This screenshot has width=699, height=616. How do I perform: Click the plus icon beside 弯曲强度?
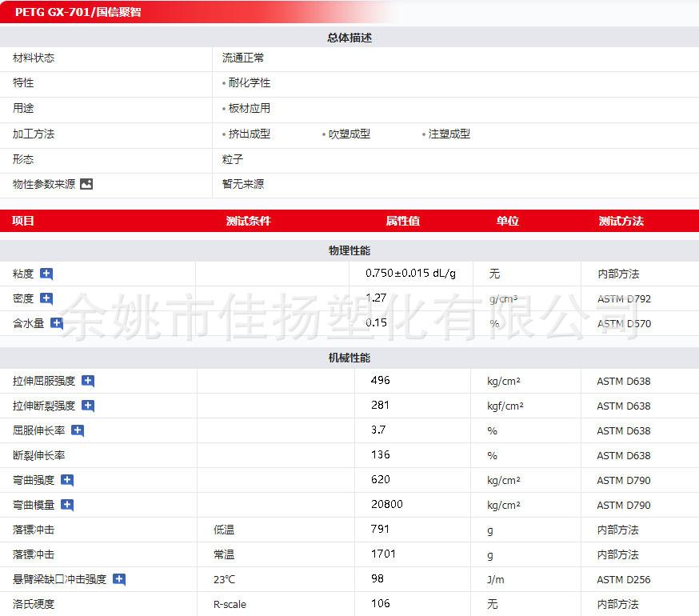click(67, 480)
